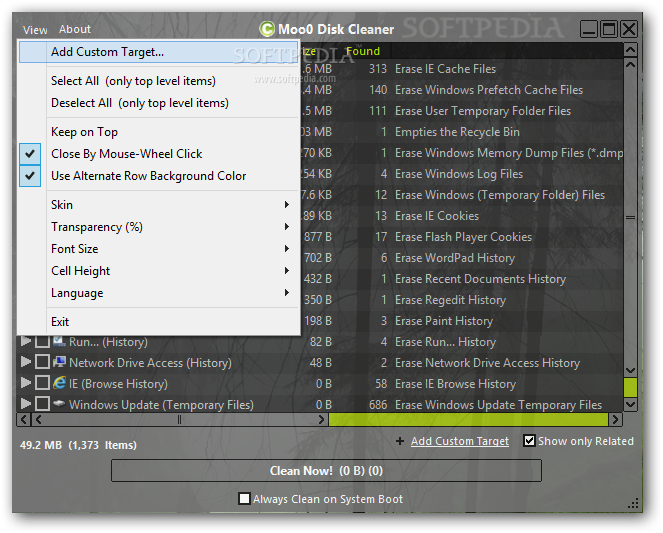Open the Cell Height submenu
This screenshot has height=533, width=663.
[159, 271]
